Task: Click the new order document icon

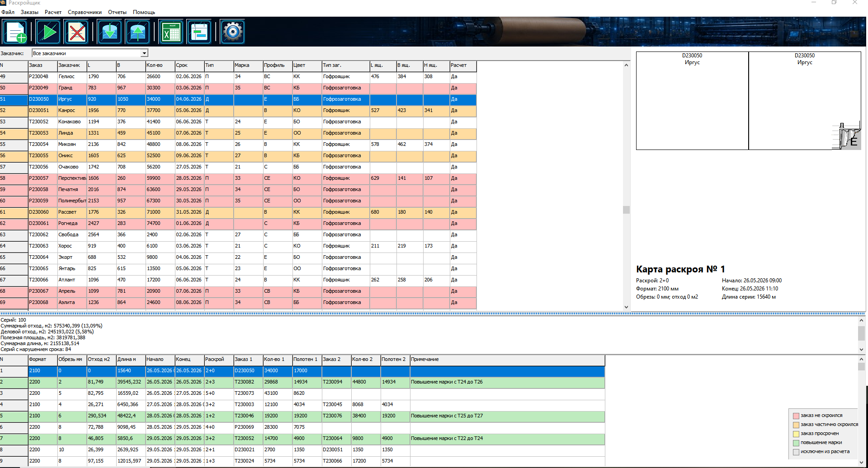Action: tap(15, 32)
